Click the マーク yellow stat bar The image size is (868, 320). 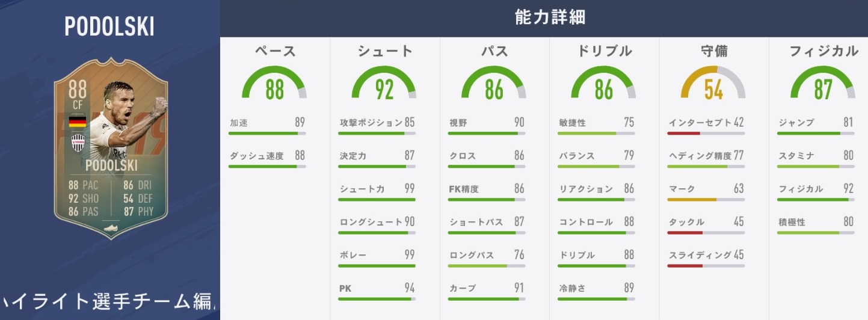pyautogui.click(x=706, y=199)
